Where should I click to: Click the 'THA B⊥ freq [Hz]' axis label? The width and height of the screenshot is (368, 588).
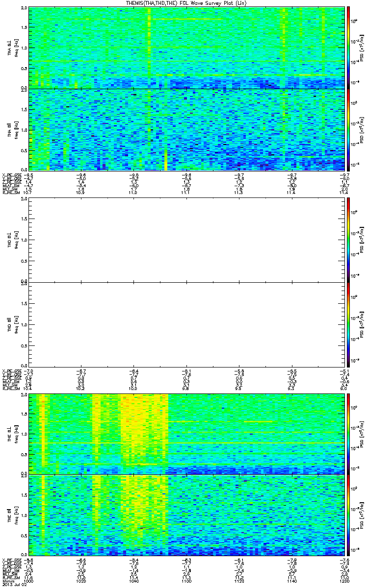click(x=12, y=48)
